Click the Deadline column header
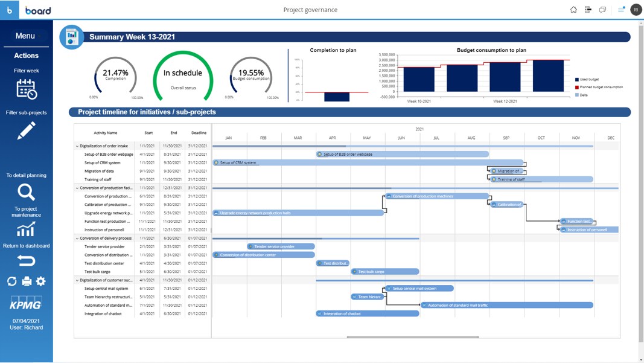Screen dimensions: 644x363 [199, 133]
